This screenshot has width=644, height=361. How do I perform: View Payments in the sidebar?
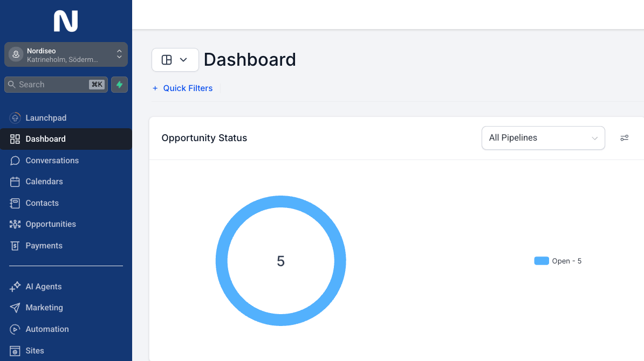click(x=44, y=246)
